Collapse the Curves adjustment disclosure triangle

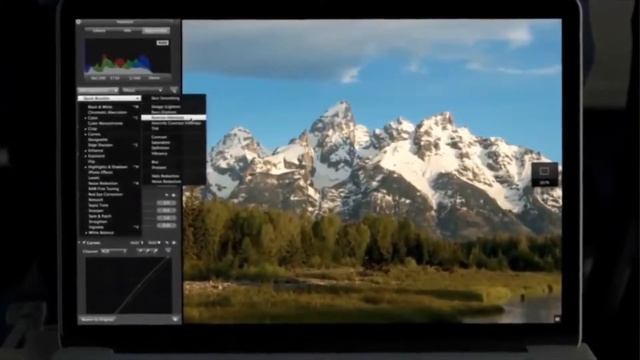[80, 243]
